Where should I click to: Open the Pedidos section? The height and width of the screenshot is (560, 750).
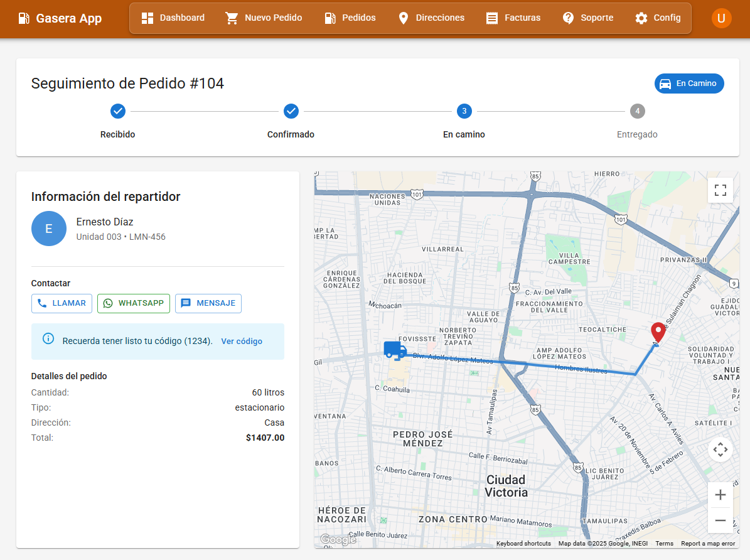coord(350,18)
